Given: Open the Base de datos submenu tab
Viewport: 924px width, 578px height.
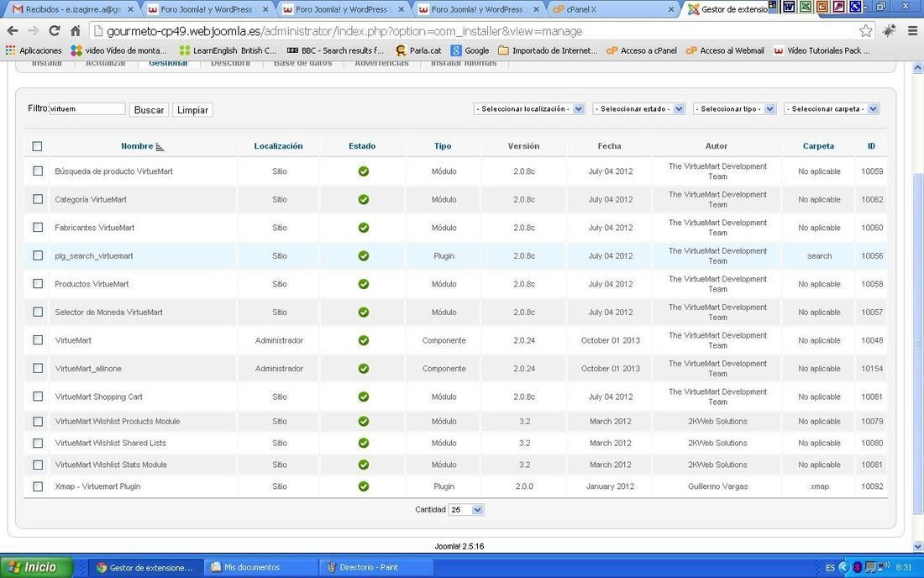Looking at the screenshot, I should point(303,63).
